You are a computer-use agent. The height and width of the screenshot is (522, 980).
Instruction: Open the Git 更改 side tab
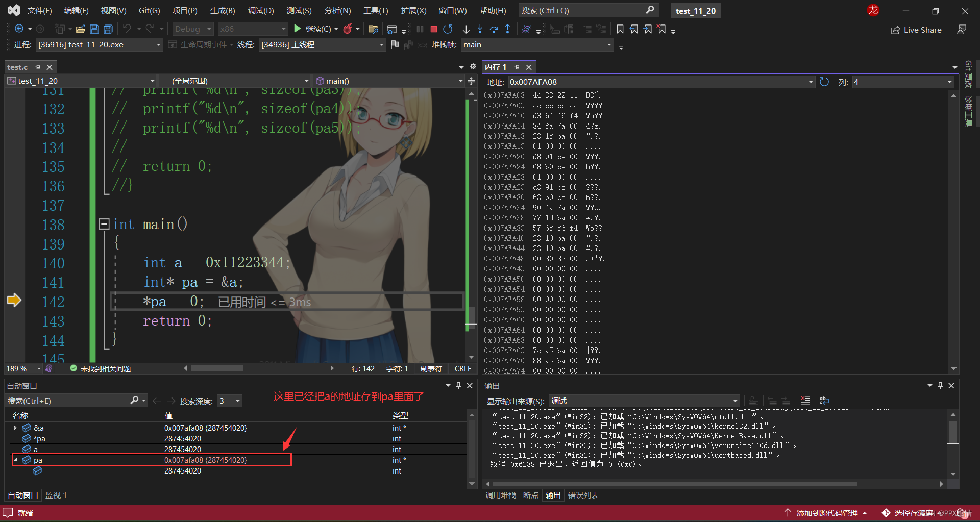[x=968, y=74]
